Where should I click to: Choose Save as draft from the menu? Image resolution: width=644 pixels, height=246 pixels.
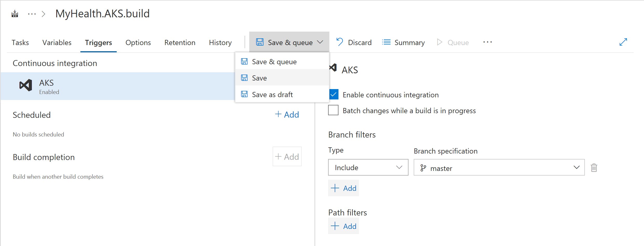(282, 94)
